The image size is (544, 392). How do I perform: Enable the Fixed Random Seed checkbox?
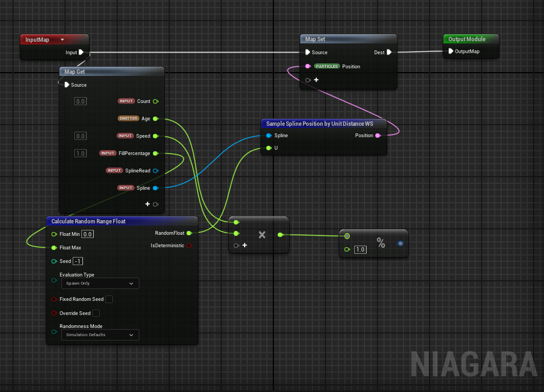coord(109,299)
